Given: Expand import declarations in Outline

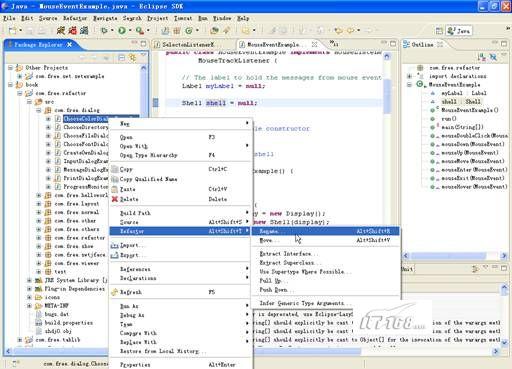Looking at the screenshot, I should click(x=410, y=76).
